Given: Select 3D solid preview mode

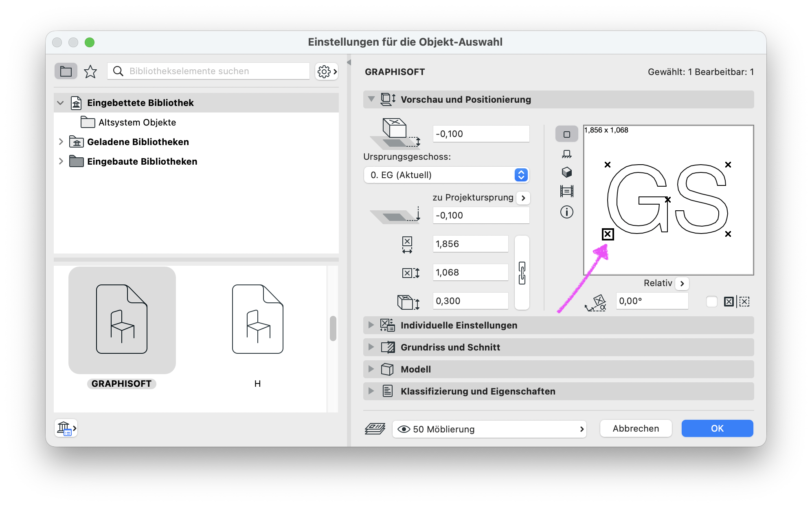Looking at the screenshot, I should [566, 172].
